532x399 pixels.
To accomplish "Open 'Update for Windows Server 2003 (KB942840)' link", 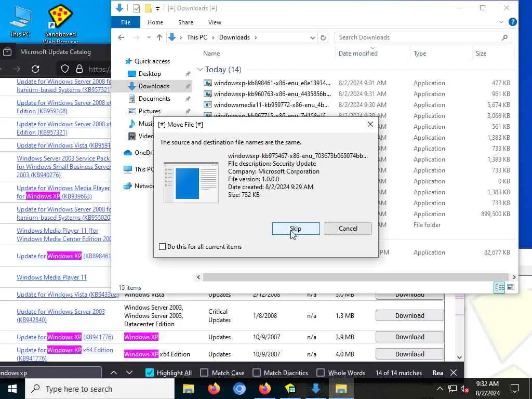I will [x=61, y=315].
